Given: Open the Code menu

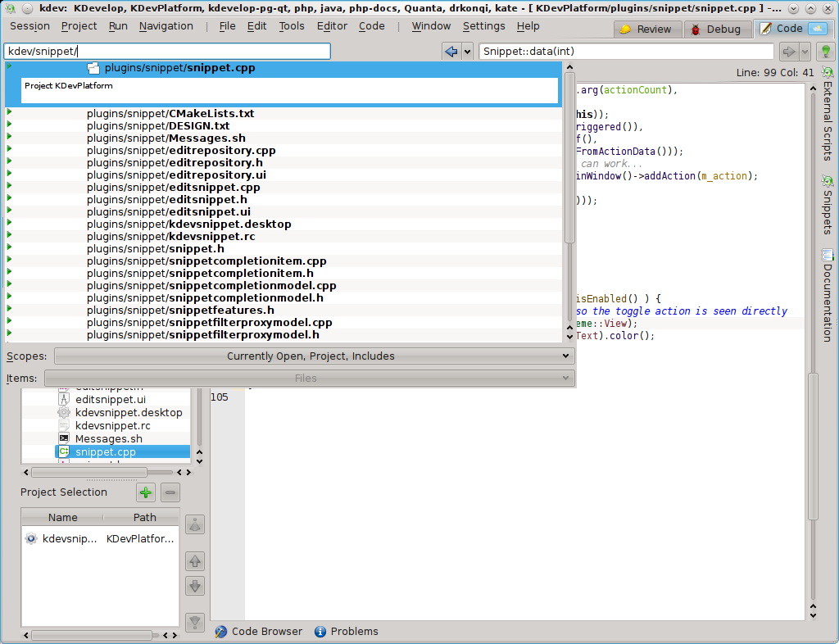Looking at the screenshot, I should tap(371, 26).
